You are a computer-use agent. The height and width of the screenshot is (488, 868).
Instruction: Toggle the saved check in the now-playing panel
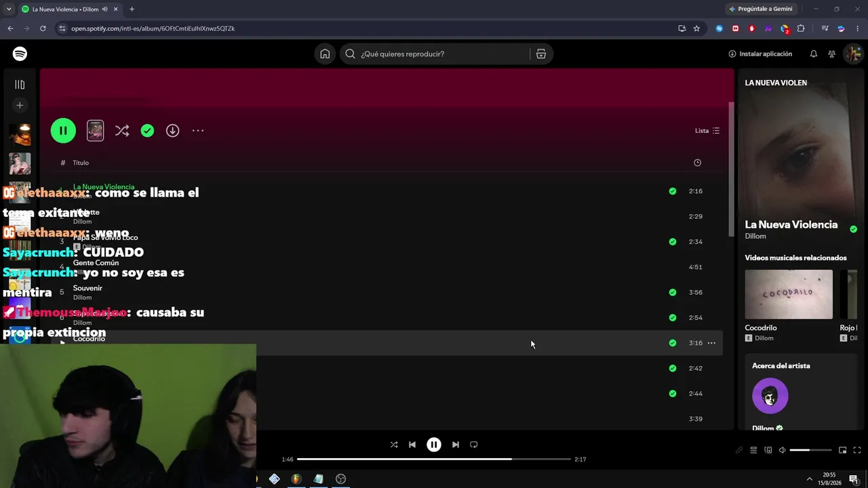(853, 229)
